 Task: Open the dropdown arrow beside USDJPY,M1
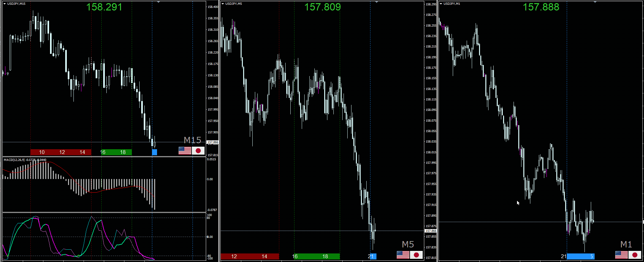point(441,4)
